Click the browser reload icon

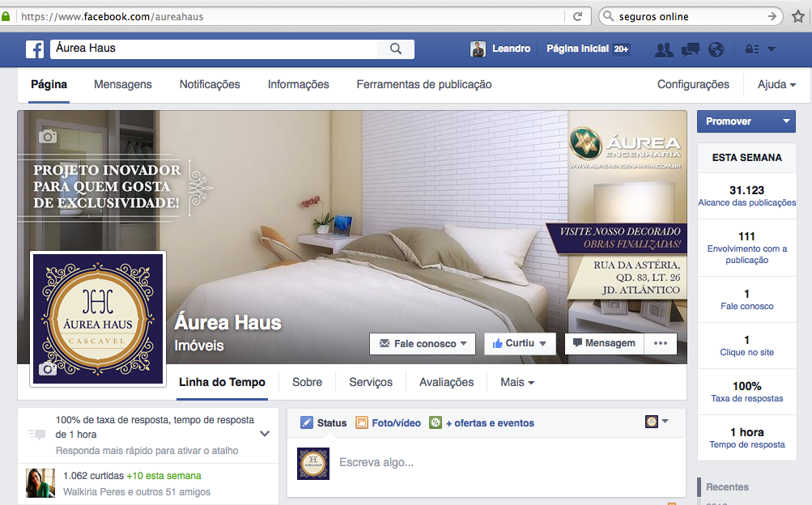pyautogui.click(x=577, y=16)
